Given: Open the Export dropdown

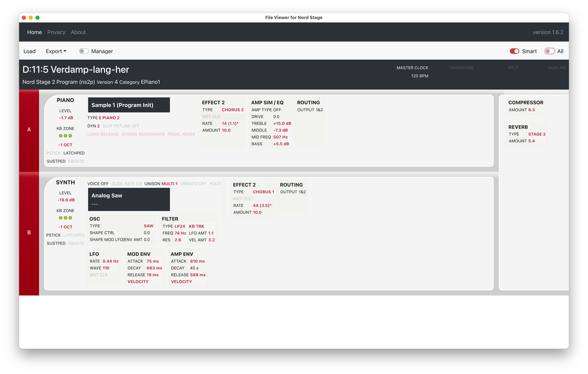Looking at the screenshot, I should (x=56, y=51).
